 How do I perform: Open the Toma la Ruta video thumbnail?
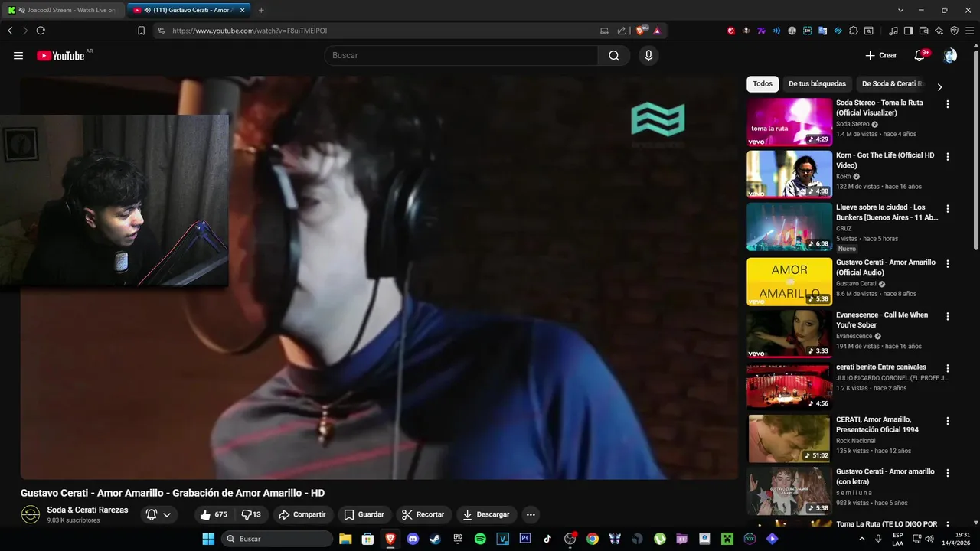tap(789, 122)
